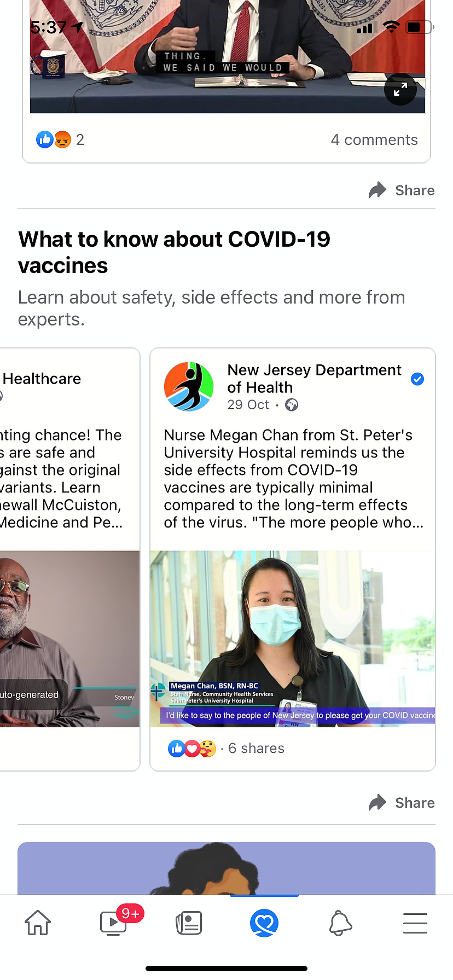View reactions on New Jersey health post
Image resolution: width=453 pixels, height=980 pixels.
[x=192, y=748]
